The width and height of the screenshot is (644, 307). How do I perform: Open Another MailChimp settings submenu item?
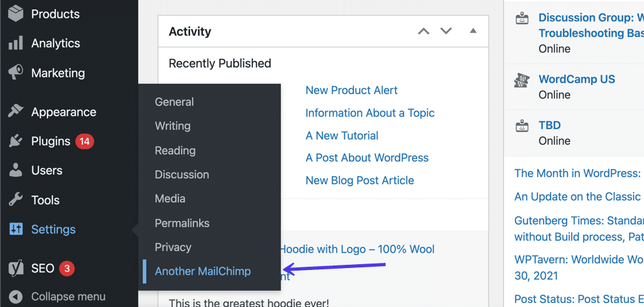(202, 271)
